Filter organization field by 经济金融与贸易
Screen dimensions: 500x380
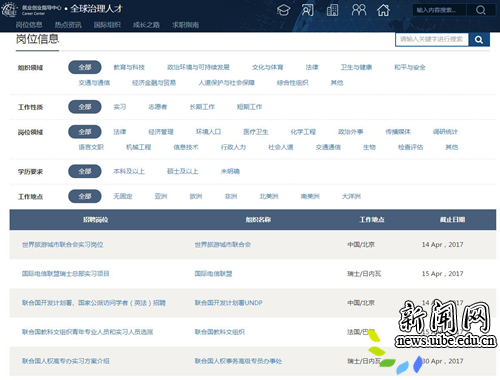click(x=154, y=83)
